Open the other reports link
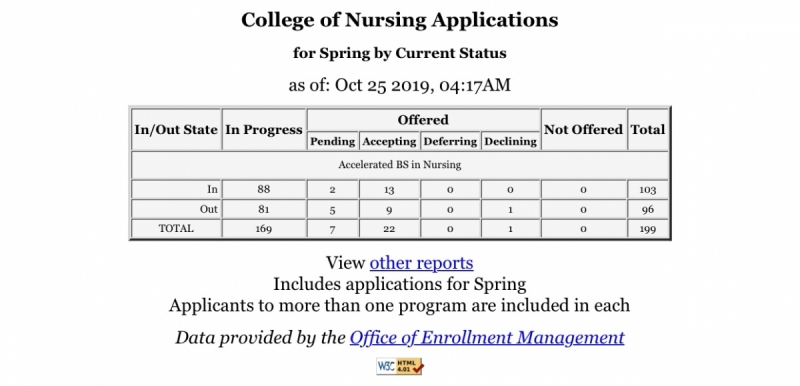Viewport: 800px width, 386px height. pyautogui.click(x=421, y=263)
